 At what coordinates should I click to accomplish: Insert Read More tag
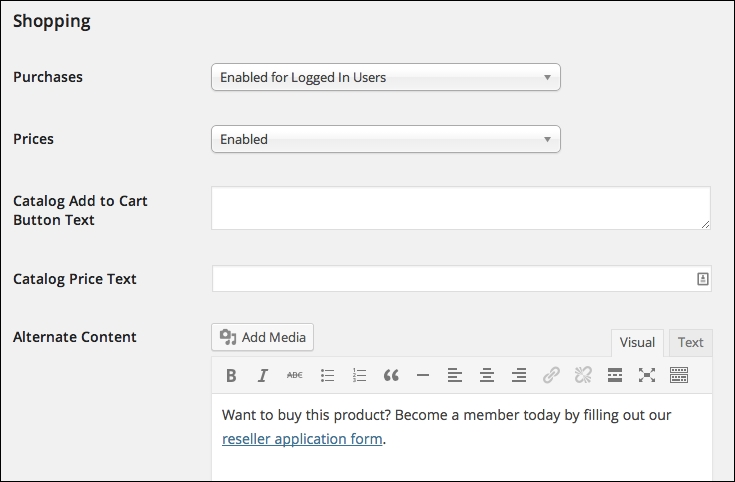point(615,375)
